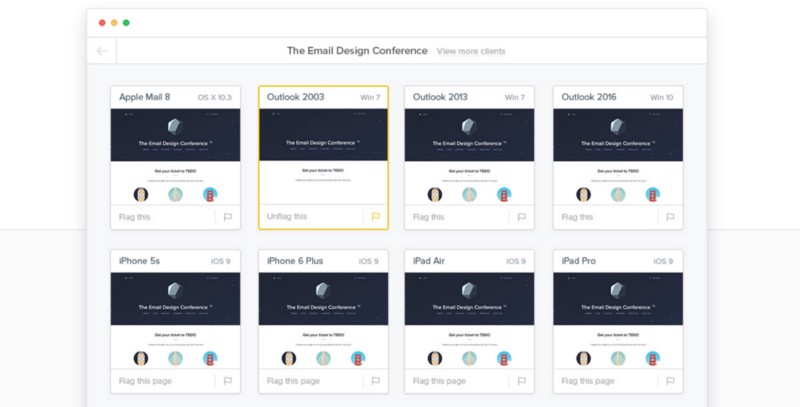Click the flag icon on Outlook 2013 card
800x407 pixels.
coord(523,216)
